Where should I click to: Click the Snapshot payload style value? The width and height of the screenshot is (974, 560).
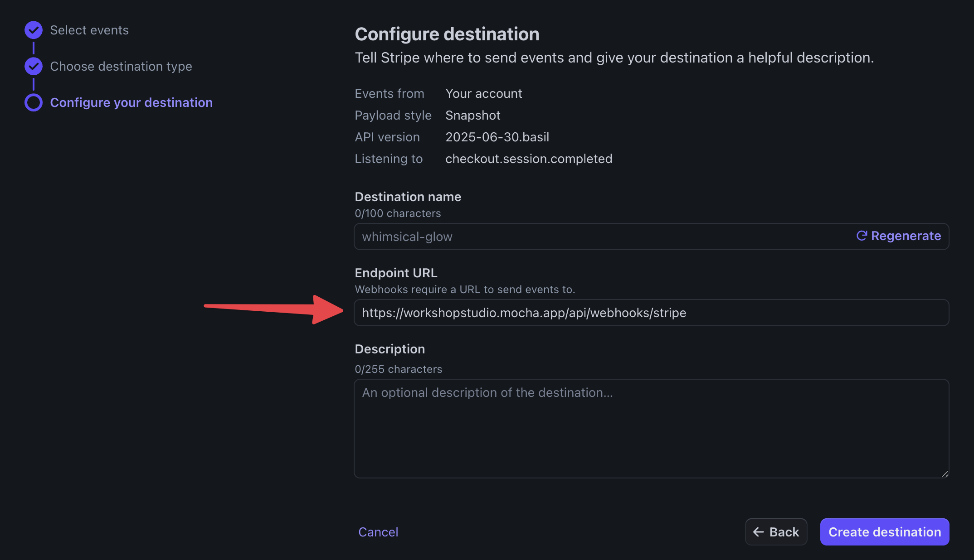point(473,115)
